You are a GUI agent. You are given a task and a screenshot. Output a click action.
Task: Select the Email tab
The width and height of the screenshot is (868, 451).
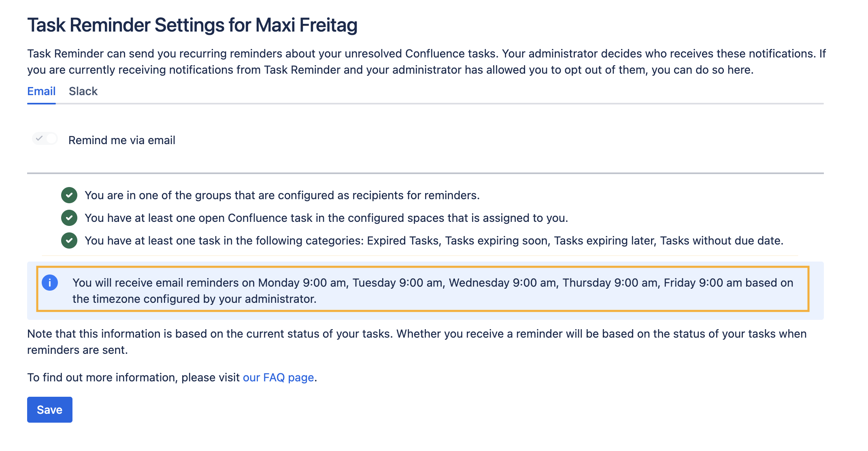[x=41, y=91]
